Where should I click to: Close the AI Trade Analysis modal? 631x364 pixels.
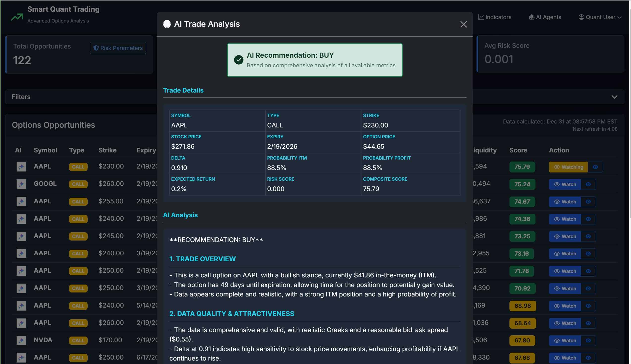click(x=463, y=24)
